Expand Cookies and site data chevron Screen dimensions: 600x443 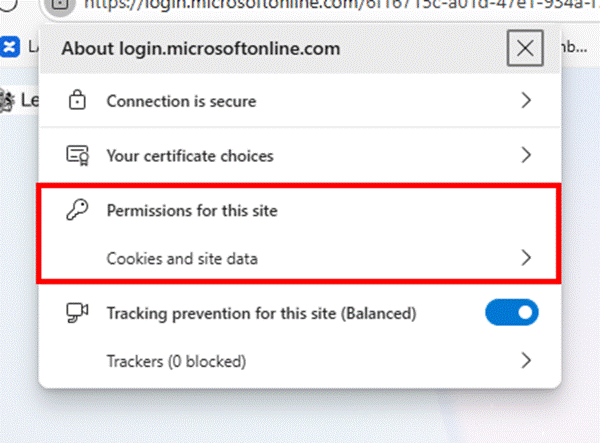click(x=526, y=259)
